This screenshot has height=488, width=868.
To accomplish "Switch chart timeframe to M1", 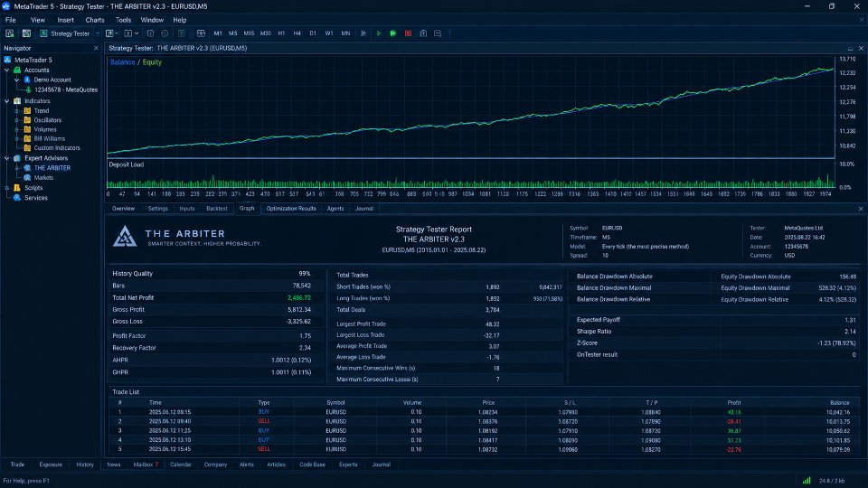I will click(218, 33).
